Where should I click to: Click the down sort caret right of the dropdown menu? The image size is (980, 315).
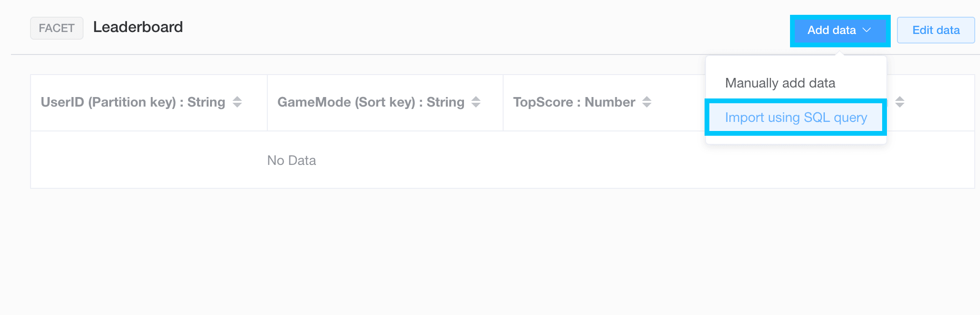click(900, 105)
